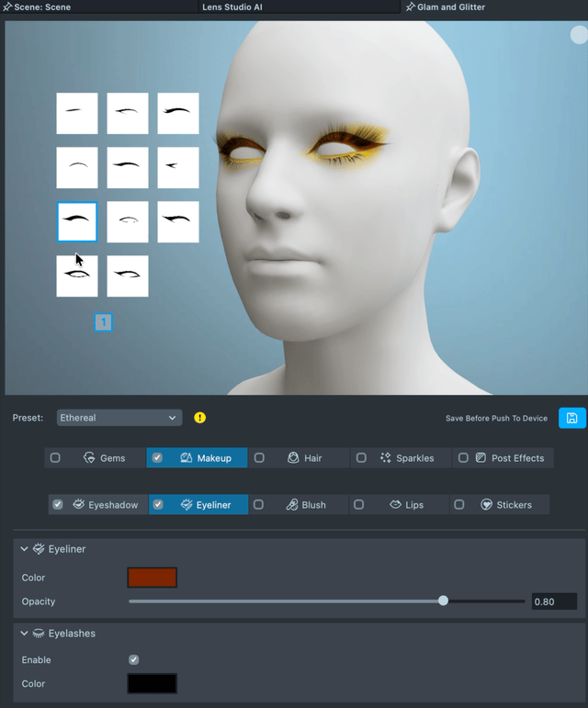The image size is (588, 708).
Task: Collapse the Eyelashes section
Action: pos(25,633)
